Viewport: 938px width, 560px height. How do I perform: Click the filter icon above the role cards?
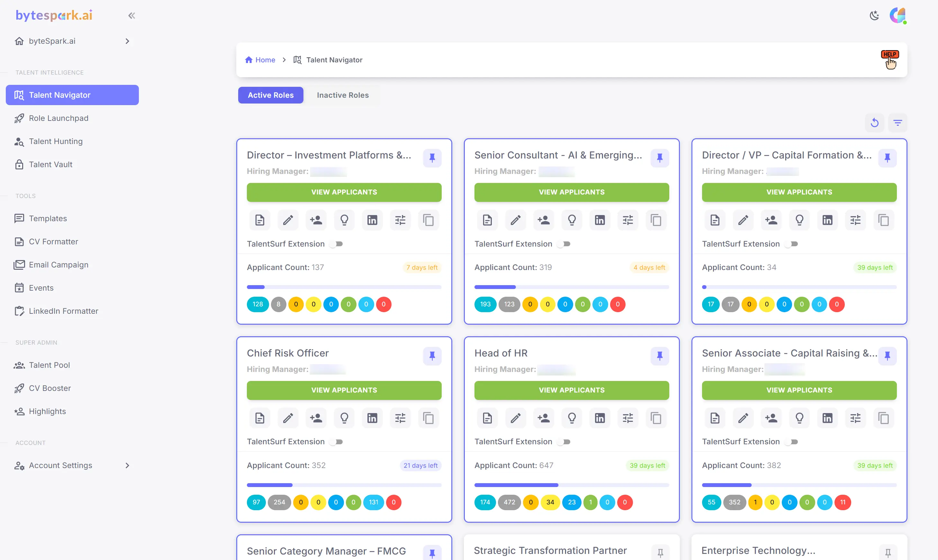click(898, 123)
